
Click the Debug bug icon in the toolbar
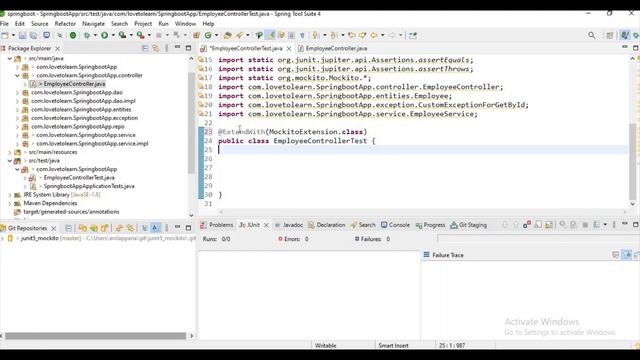[x=87, y=36]
